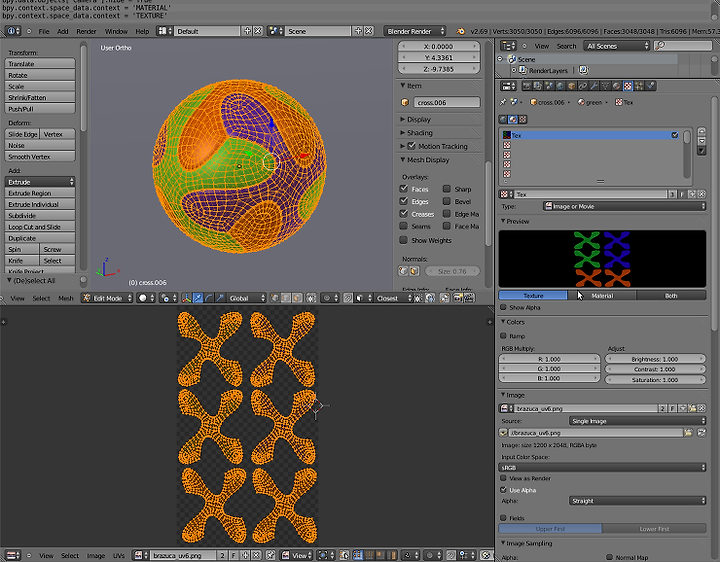Image resolution: width=720 pixels, height=562 pixels.
Task: Pin the properties context with pin icon
Action: coord(503,102)
